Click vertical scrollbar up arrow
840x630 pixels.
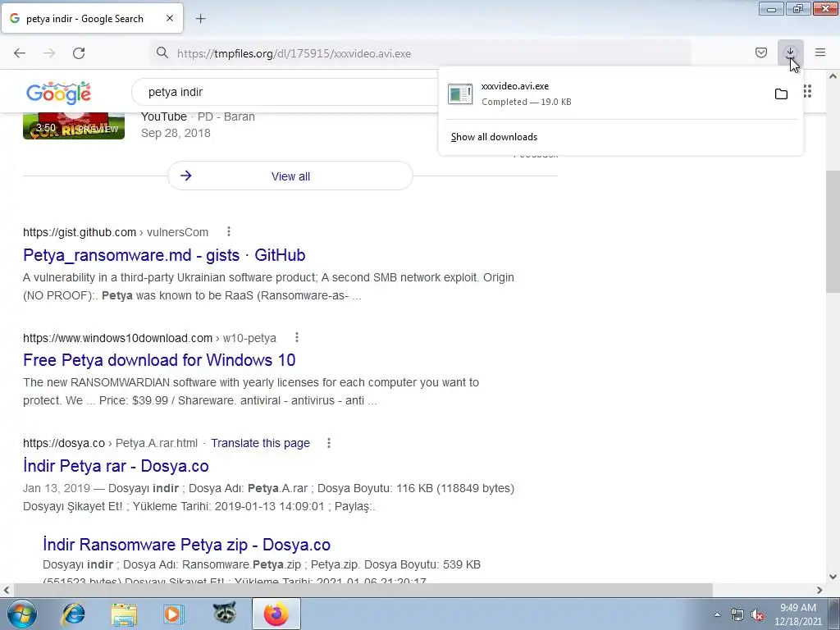point(833,76)
